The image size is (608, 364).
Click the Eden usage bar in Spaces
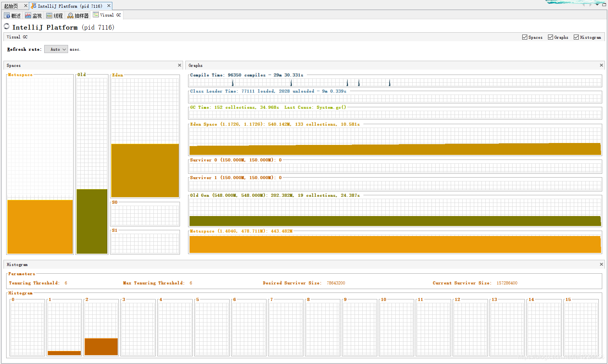pos(145,171)
